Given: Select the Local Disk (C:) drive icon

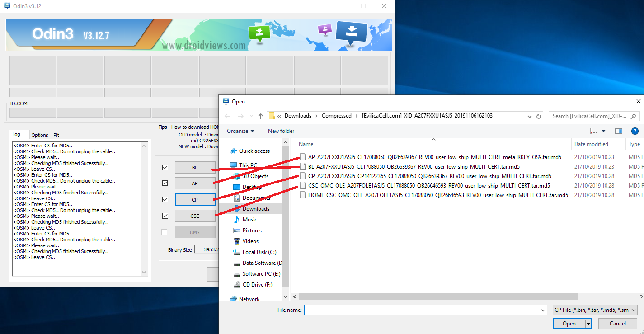Looking at the screenshot, I should click(x=237, y=252).
